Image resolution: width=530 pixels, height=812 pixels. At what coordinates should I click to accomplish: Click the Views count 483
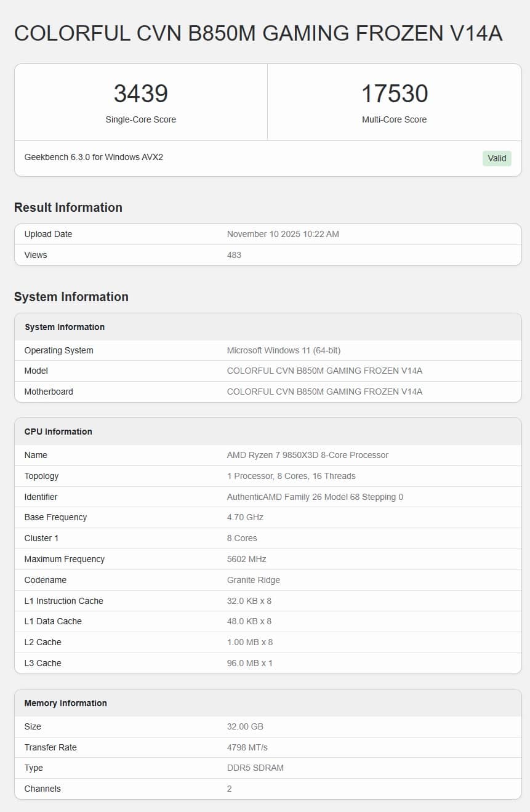click(234, 255)
